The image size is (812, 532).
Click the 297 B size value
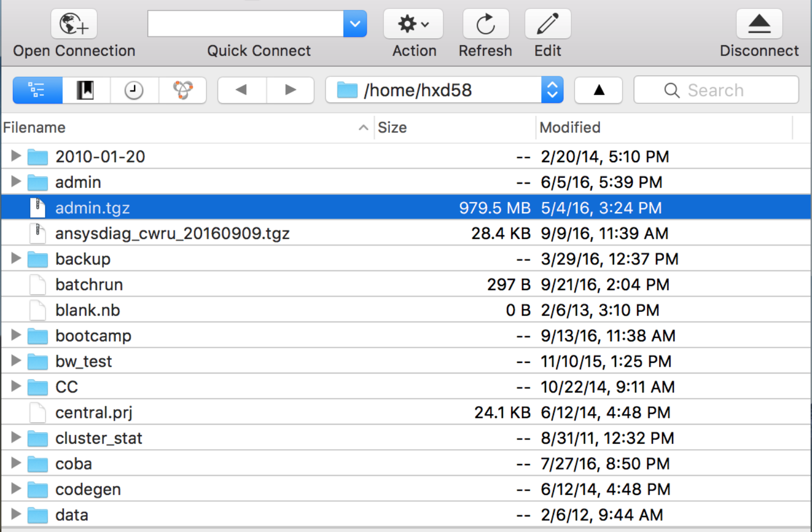(509, 284)
